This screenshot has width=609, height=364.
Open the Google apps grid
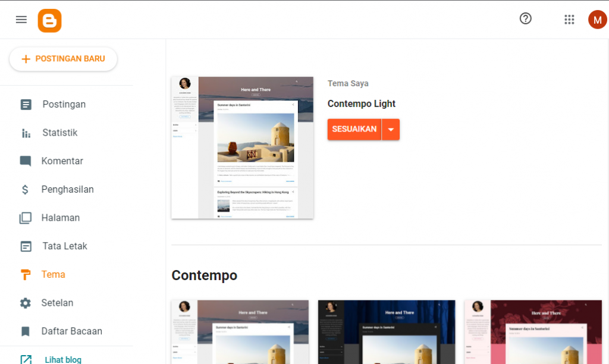click(x=569, y=19)
